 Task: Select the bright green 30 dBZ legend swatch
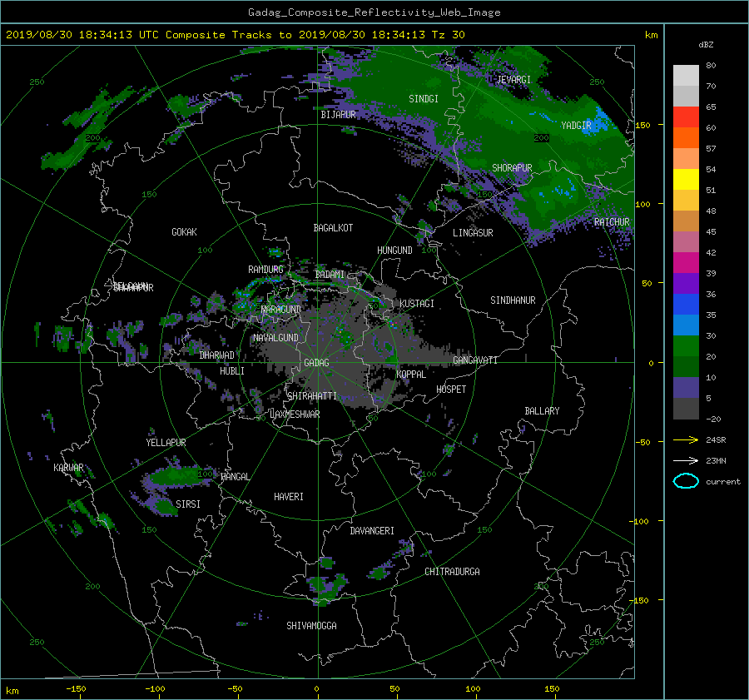click(686, 346)
